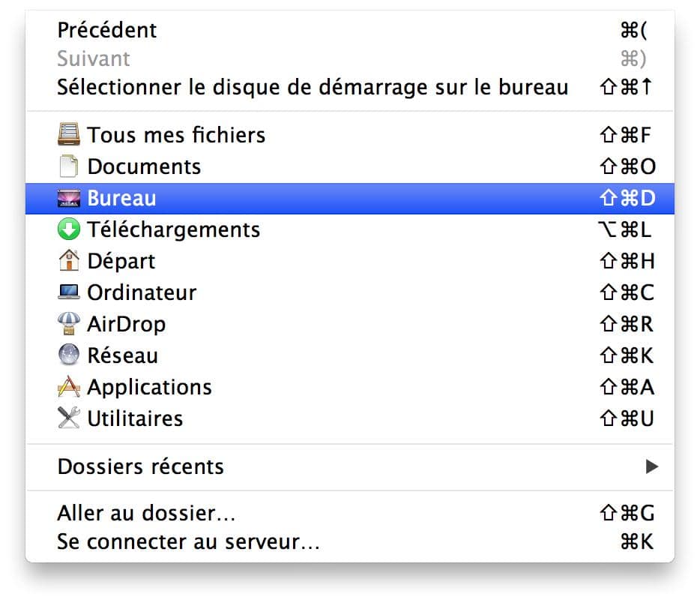The height and width of the screenshot is (603, 700).
Task: Choose Précédent from the menu
Action: [350, 30]
